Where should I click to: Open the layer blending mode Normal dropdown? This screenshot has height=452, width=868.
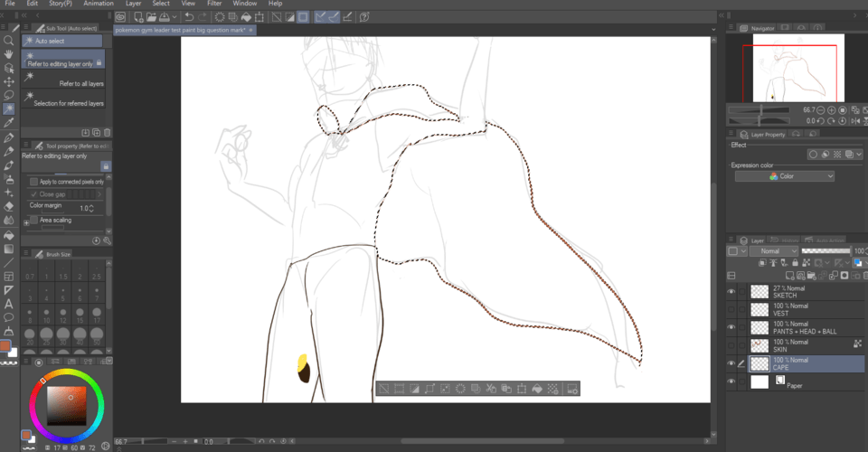point(773,250)
